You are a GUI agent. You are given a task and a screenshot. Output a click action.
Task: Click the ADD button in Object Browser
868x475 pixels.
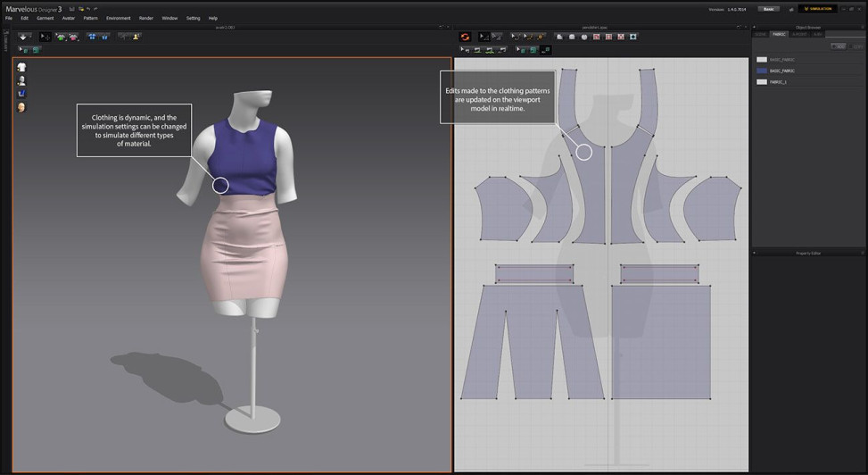point(839,46)
